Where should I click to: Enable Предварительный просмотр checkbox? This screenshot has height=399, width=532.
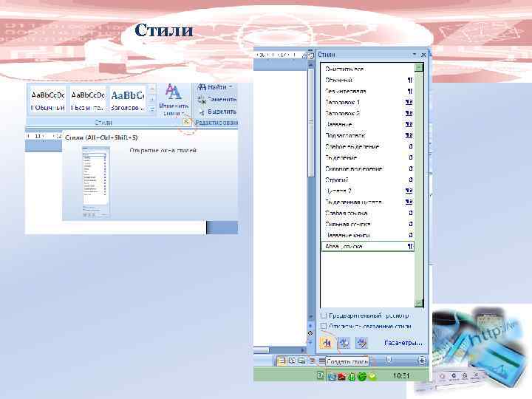(x=324, y=316)
